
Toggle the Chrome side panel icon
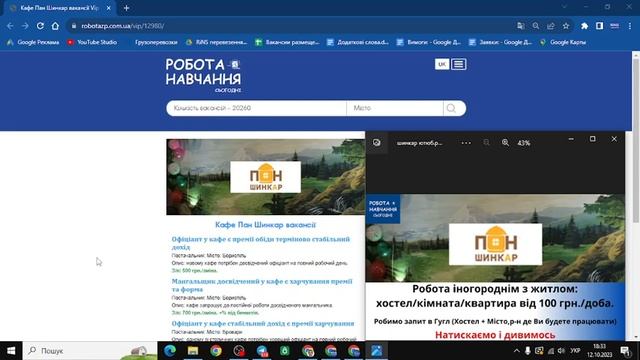(x=599, y=26)
